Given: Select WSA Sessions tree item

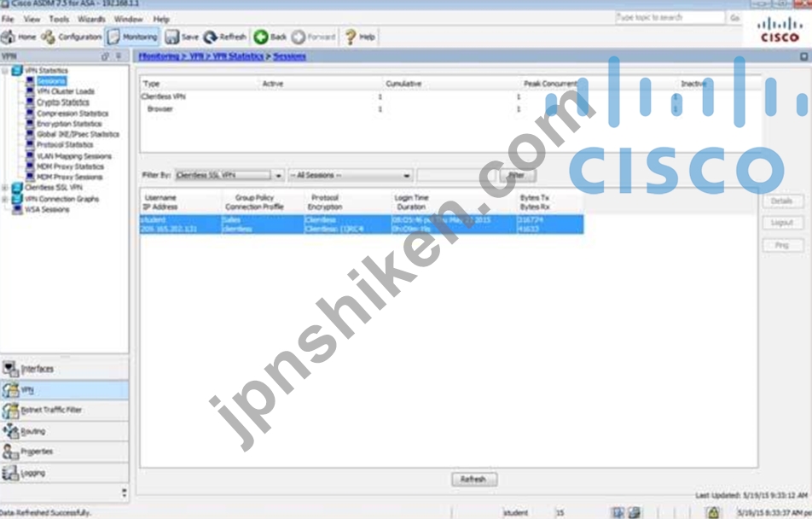Looking at the screenshot, I should click(x=47, y=209).
